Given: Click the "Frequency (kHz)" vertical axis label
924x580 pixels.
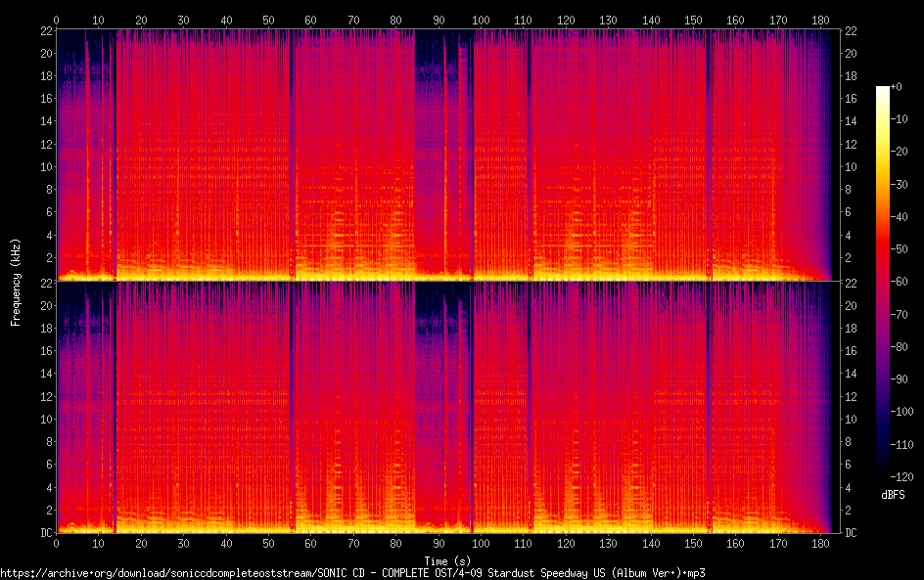Looking at the screenshot, I should 16,282.
